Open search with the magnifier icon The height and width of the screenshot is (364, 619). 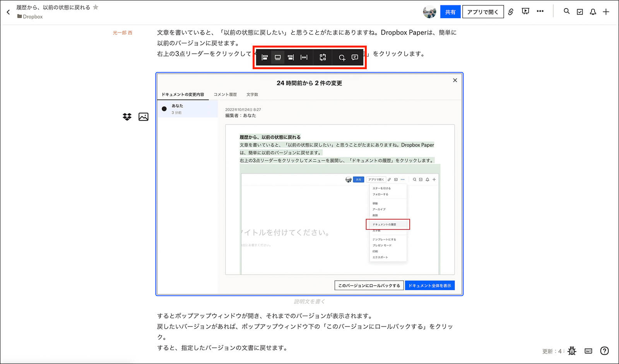click(567, 12)
